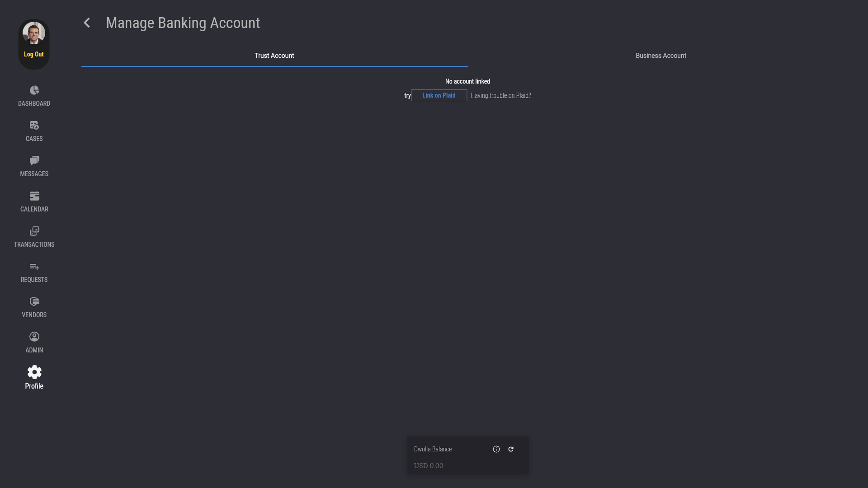Open Messages chat bubble icon
This screenshot has height=488, width=868.
click(x=34, y=161)
